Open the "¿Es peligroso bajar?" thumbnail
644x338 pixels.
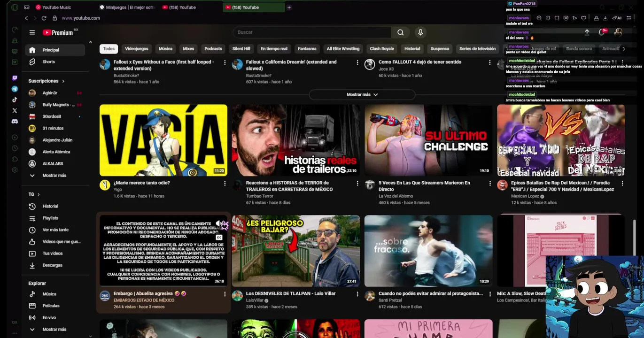(296, 251)
